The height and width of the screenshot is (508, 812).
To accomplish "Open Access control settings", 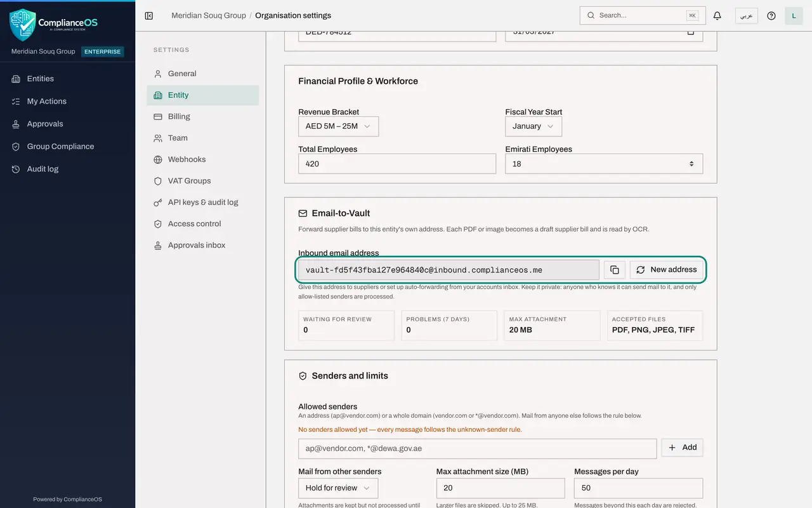I will 203,224.
